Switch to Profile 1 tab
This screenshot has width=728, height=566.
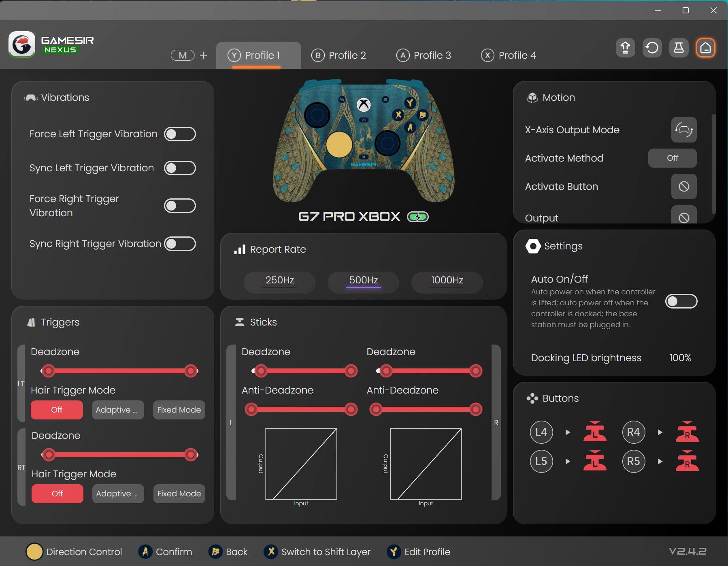(x=258, y=55)
